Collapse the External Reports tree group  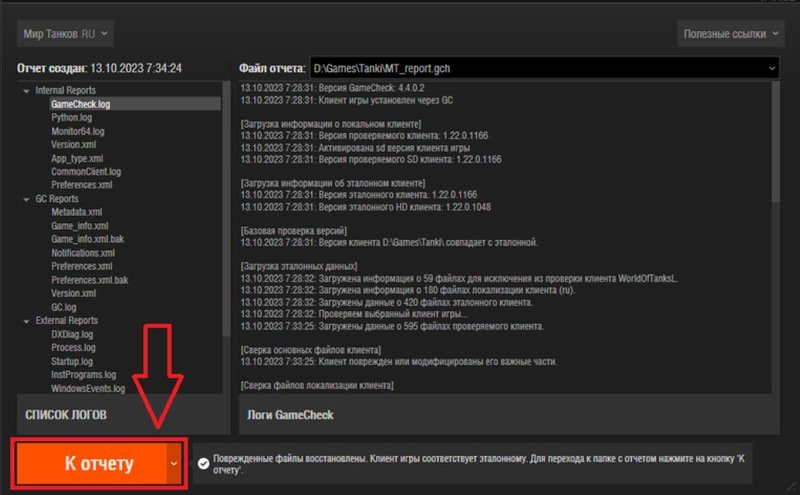click(x=27, y=321)
